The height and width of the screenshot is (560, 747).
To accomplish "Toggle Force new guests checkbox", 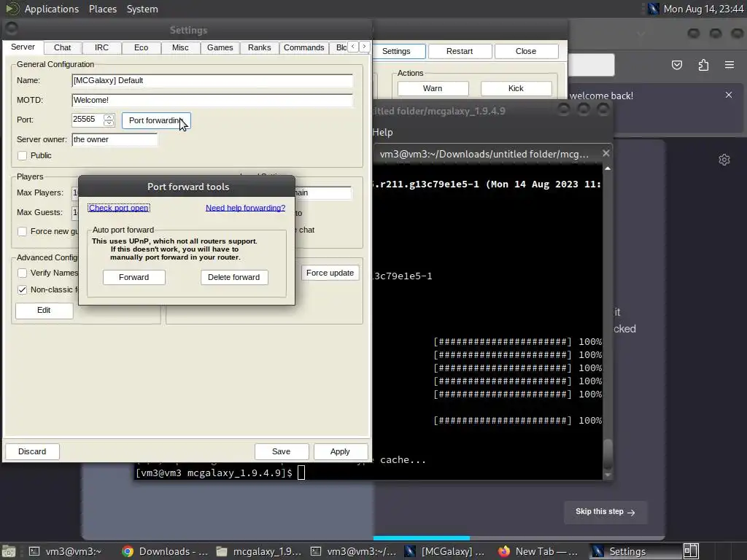I will tap(23, 231).
